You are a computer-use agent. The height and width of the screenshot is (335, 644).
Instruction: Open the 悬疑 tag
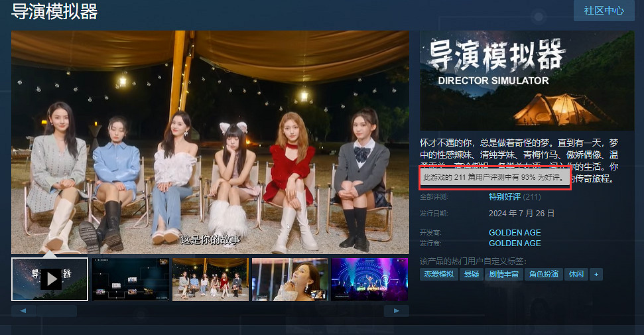471,274
